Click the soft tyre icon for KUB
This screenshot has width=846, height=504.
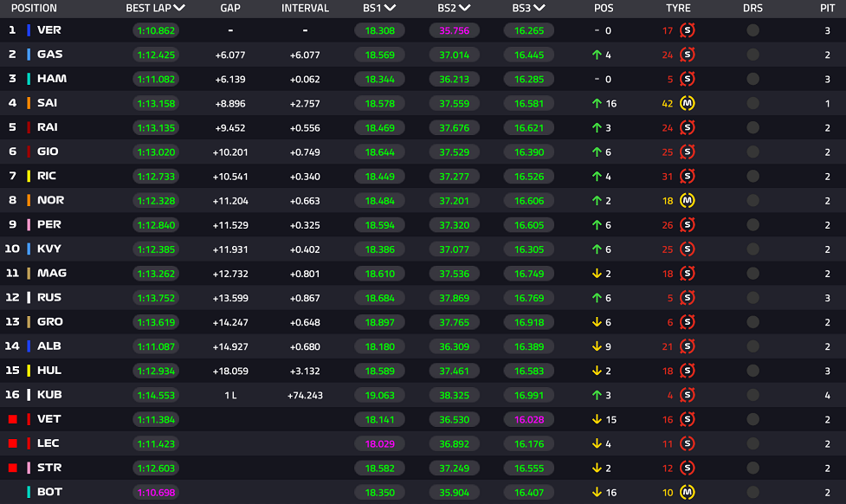pos(688,395)
